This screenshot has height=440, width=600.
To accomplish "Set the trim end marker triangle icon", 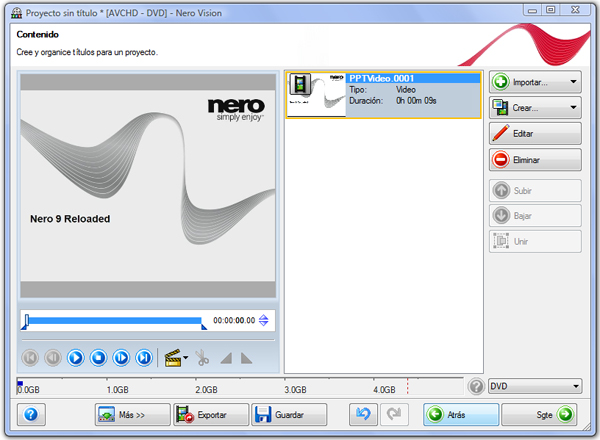I will tap(246, 359).
